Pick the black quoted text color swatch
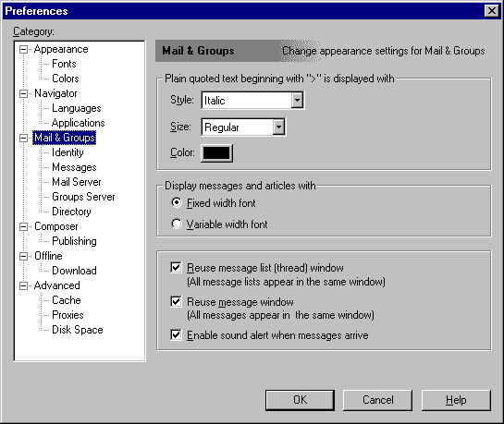 [x=216, y=153]
